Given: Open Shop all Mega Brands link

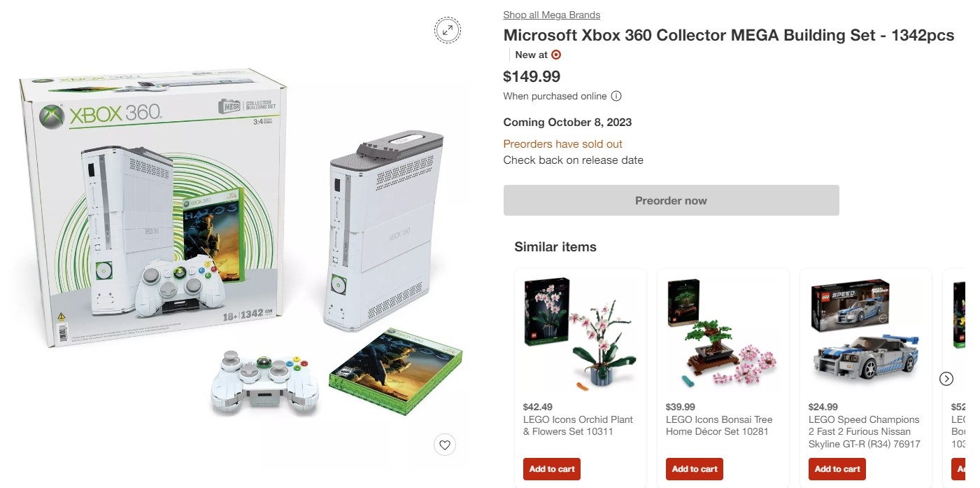Looking at the screenshot, I should coord(551,15).
